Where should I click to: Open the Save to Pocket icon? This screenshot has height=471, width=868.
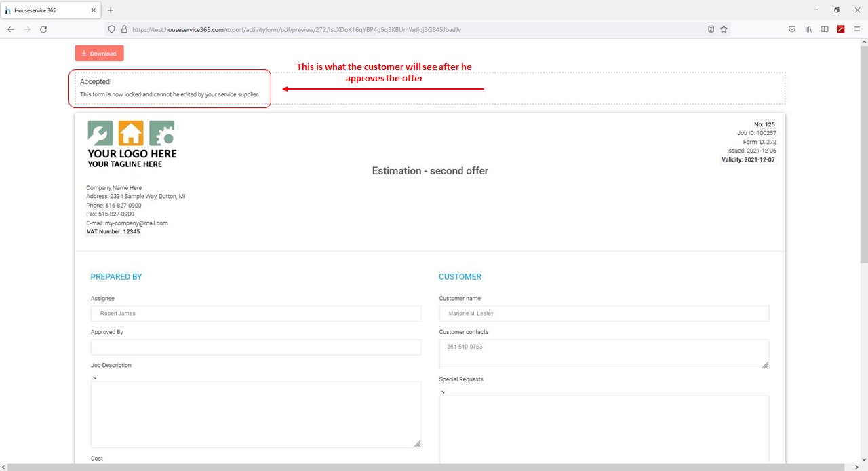[791, 29]
